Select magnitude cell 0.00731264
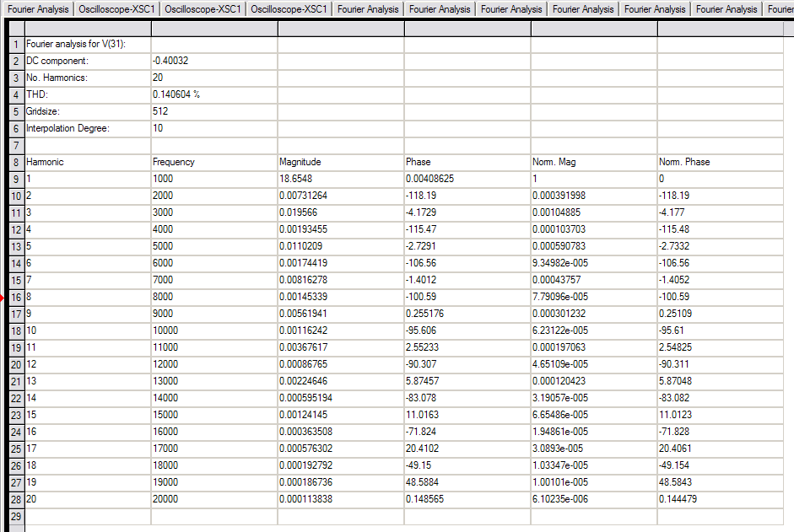Viewport: 794px width, 532px height. [341, 196]
